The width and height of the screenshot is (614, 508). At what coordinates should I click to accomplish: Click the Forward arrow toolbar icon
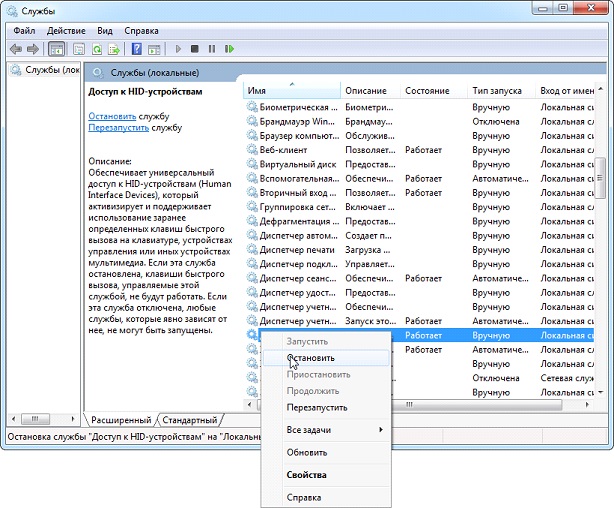coord(32,48)
